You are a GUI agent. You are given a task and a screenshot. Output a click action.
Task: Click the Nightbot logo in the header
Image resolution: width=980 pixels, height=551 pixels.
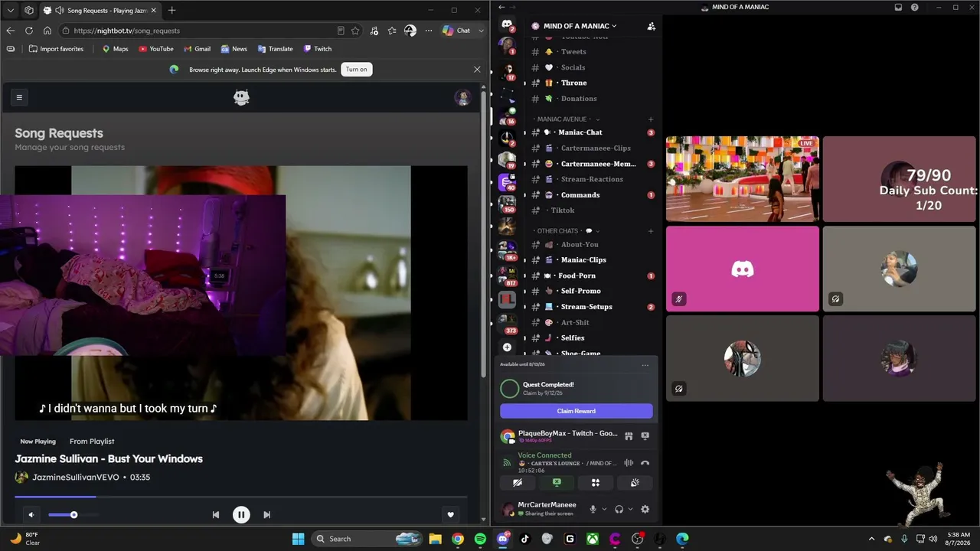241,97
